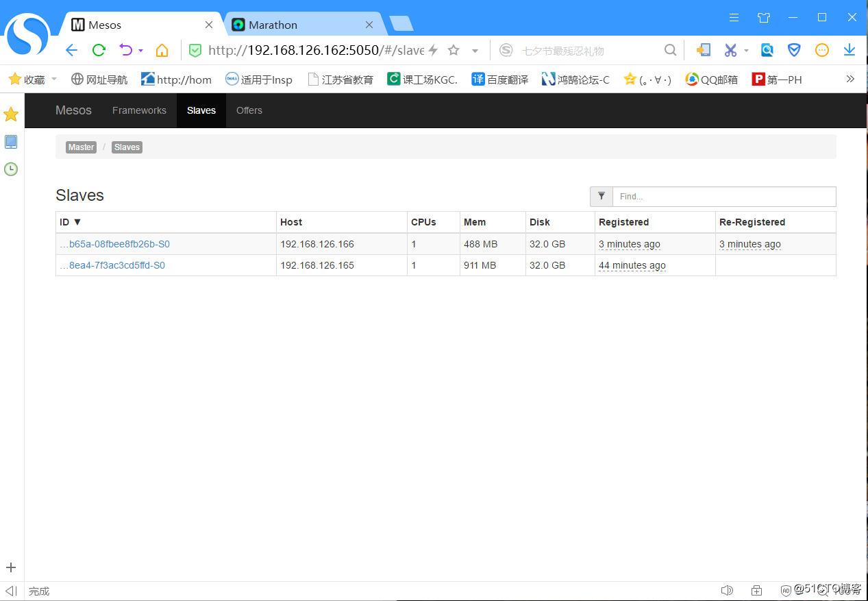This screenshot has height=601, width=868.
Task: Click the filter funnel icon button
Action: 602,197
